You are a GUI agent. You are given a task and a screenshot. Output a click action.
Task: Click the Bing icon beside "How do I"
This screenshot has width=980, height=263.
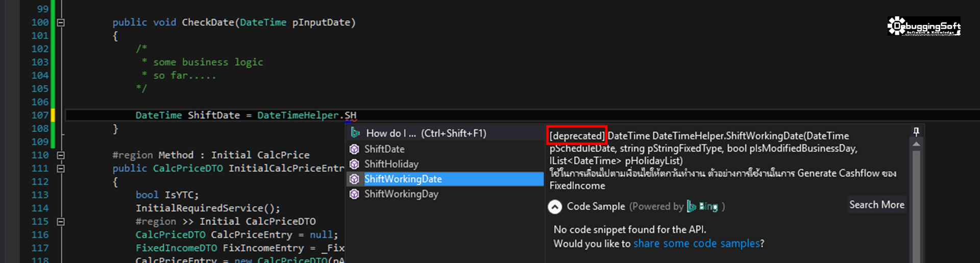(355, 133)
